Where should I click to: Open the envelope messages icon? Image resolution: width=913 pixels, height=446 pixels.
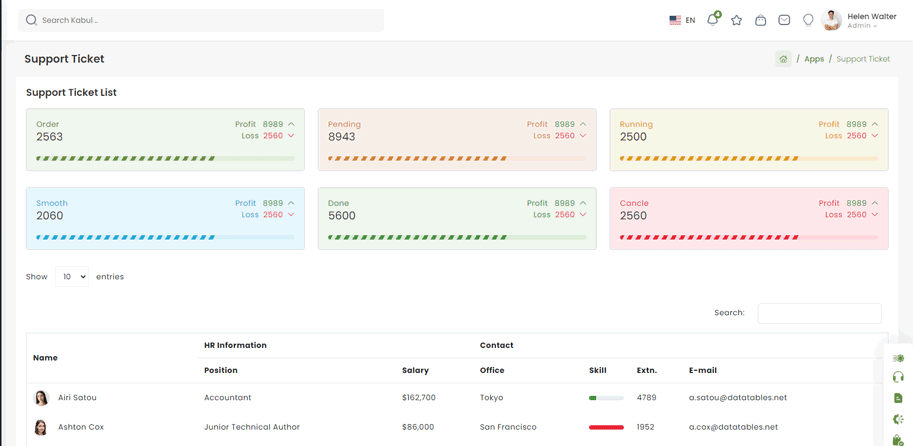(x=784, y=20)
